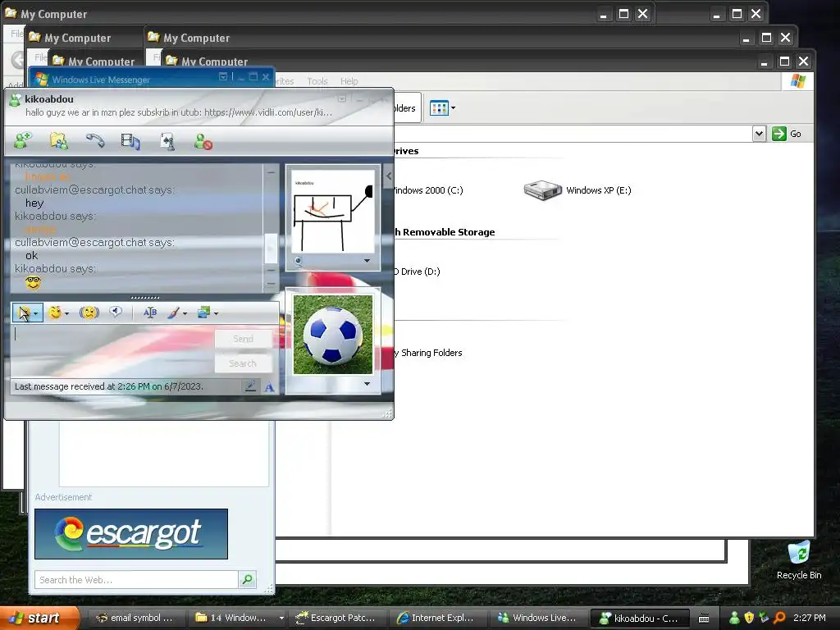Screen dimensions: 840x630
Task: Switch to Windows Live taskbar button
Action: pyautogui.click(x=537, y=618)
